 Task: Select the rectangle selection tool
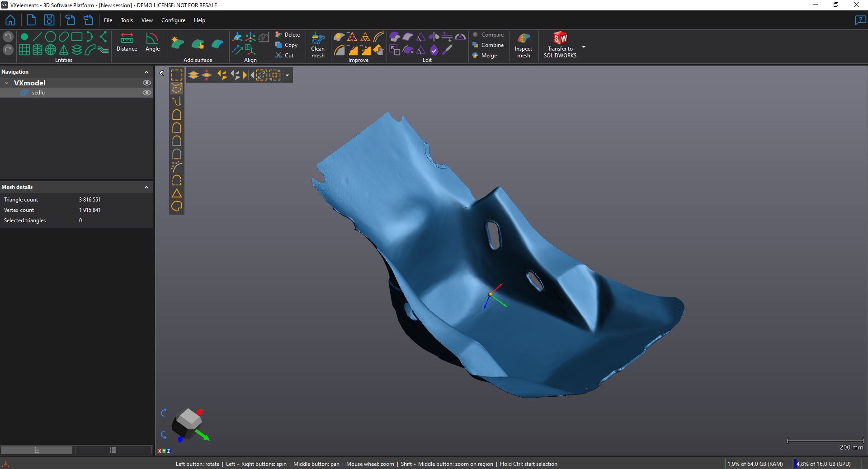click(x=177, y=75)
